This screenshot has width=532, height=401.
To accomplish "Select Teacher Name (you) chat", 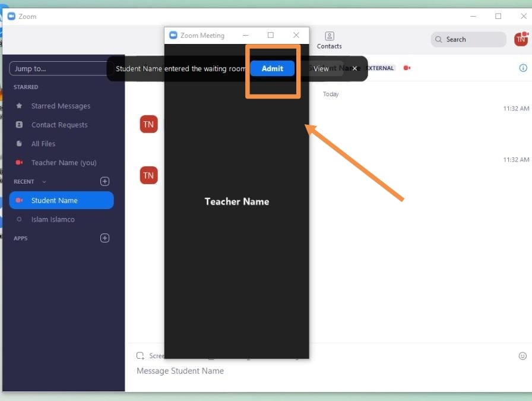I will coord(61,163).
